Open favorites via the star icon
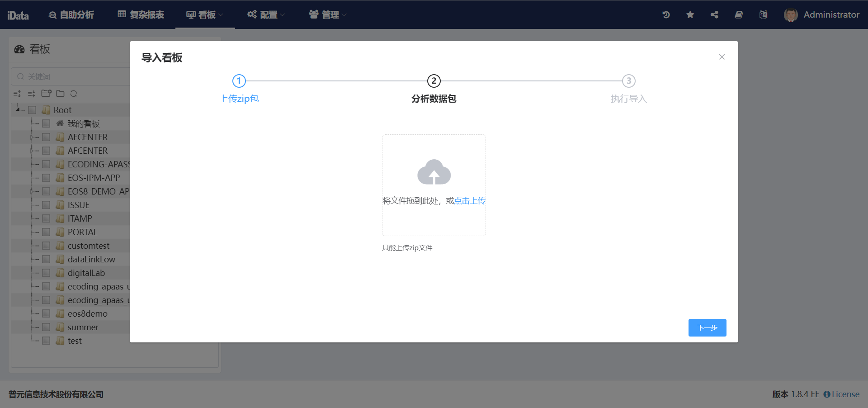Image resolution: width=868 pixels, height=408 pixels. pos(690,14)
